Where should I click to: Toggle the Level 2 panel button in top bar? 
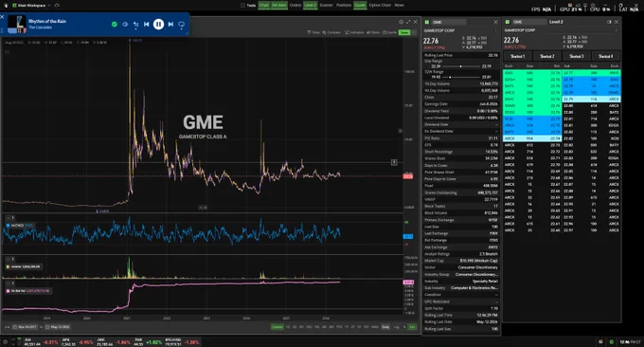[310, 6]
